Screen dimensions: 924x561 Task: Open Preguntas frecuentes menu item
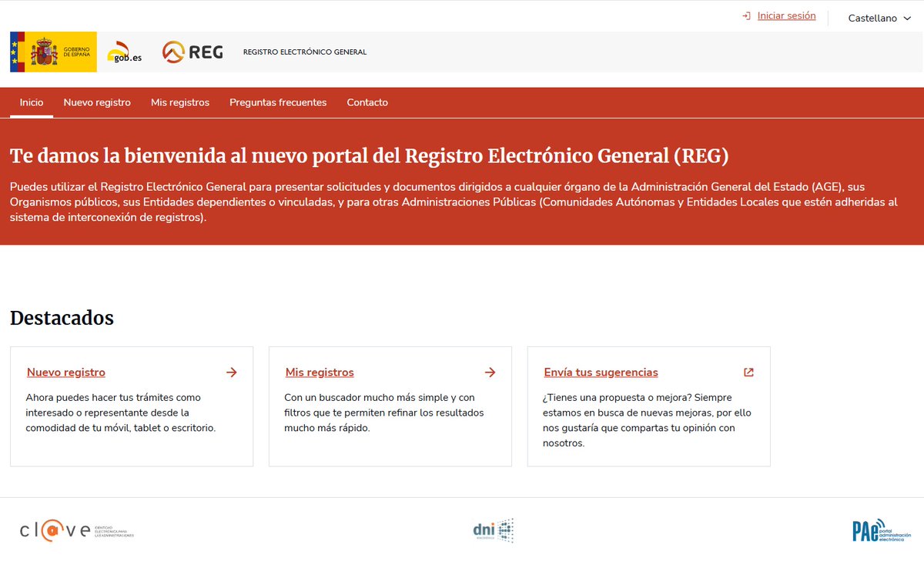click(278, 102)
